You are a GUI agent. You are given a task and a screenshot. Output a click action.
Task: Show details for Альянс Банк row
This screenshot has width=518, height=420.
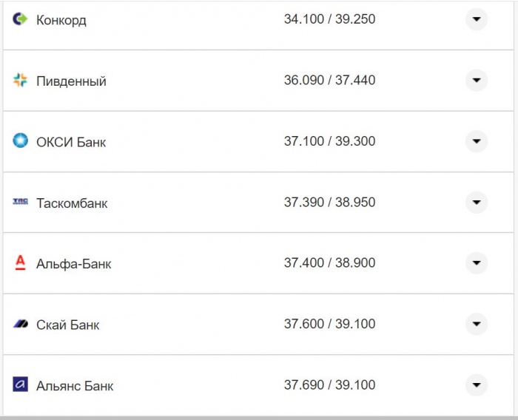click(477, 385)
